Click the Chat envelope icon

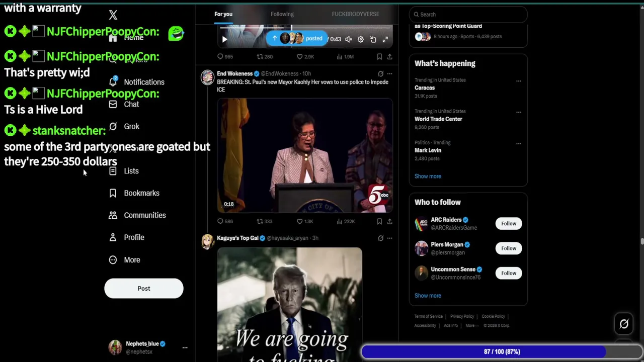(x=113, y=104)
